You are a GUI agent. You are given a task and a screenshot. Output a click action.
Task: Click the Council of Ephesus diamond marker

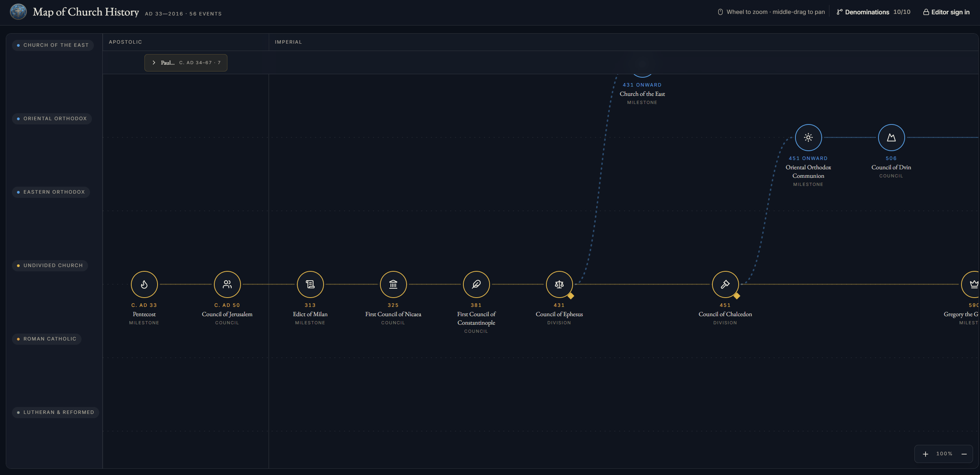point(571,296)
